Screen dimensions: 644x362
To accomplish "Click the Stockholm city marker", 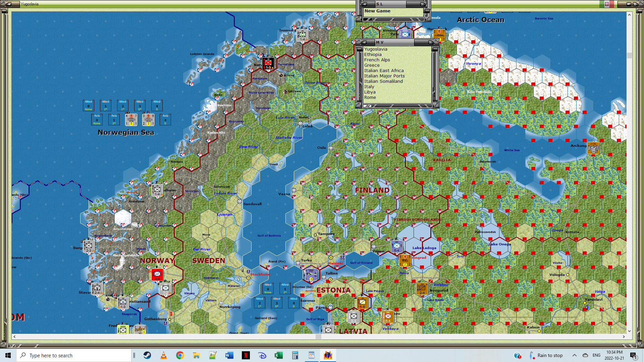I will point(248,278).
